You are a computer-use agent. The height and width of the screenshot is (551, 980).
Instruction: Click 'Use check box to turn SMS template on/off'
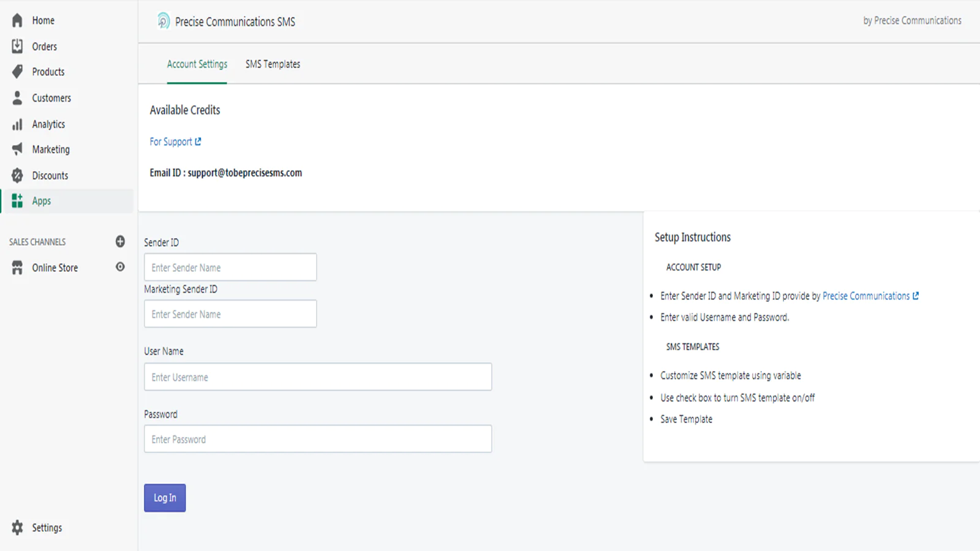737,397
